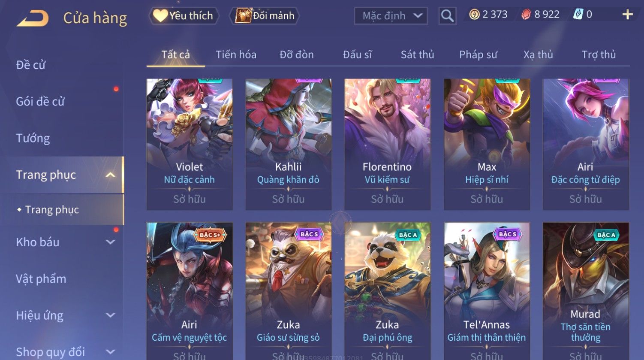
Task: Switch to the Sát thủ tab
Action: pos(417,54)
